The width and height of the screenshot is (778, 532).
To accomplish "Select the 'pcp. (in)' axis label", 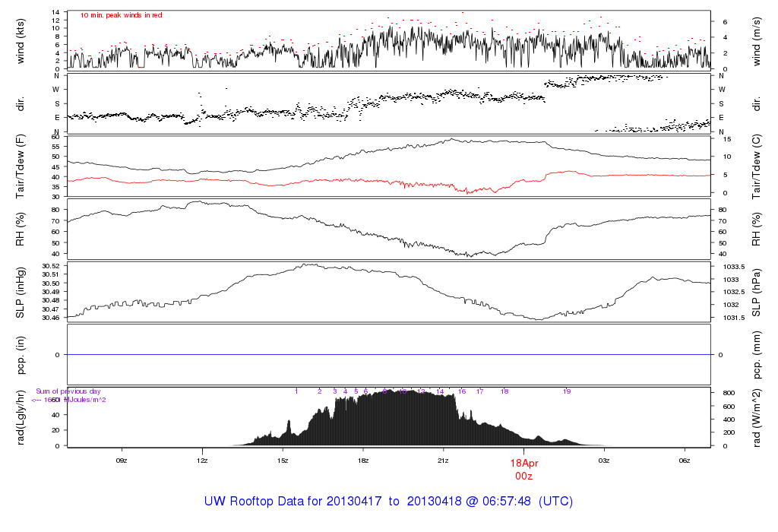I will 21,354.
